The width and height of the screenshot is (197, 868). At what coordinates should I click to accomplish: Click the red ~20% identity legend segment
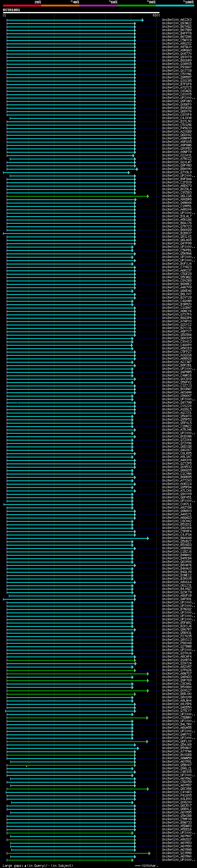pyautogui.click(x=22, y=6)
